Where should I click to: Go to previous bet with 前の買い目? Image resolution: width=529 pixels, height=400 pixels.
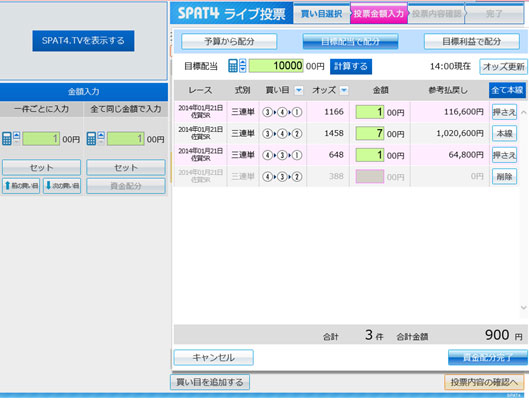21,186
